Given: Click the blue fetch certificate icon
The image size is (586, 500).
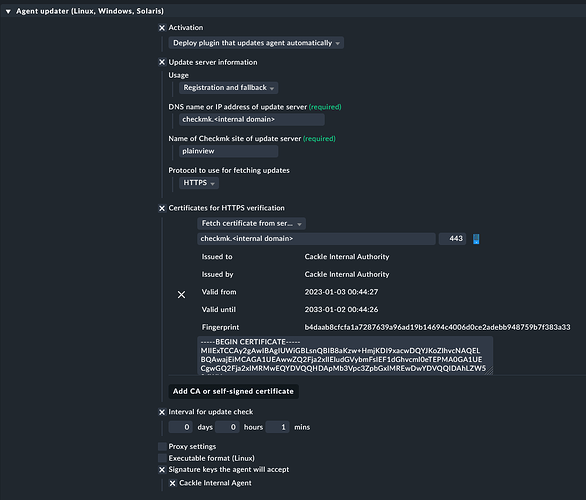Looking at the screenshot, I should [x=476, y=239].
